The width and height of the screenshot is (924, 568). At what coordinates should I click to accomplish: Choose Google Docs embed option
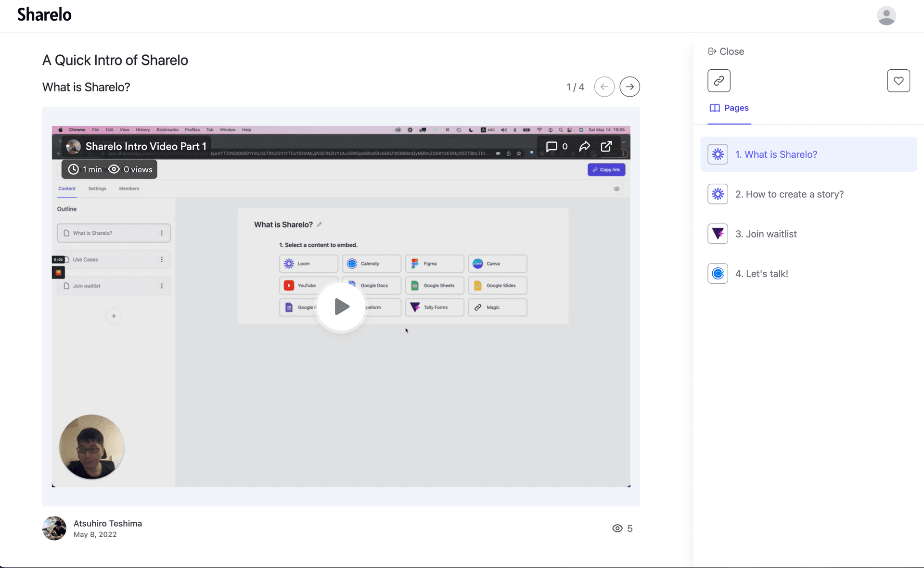pyautogui.click(x=372, y=286)
